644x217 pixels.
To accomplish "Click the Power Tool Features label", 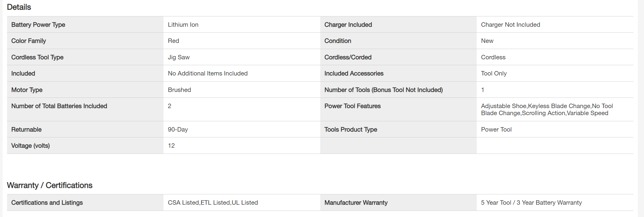I will coord(352,106).
